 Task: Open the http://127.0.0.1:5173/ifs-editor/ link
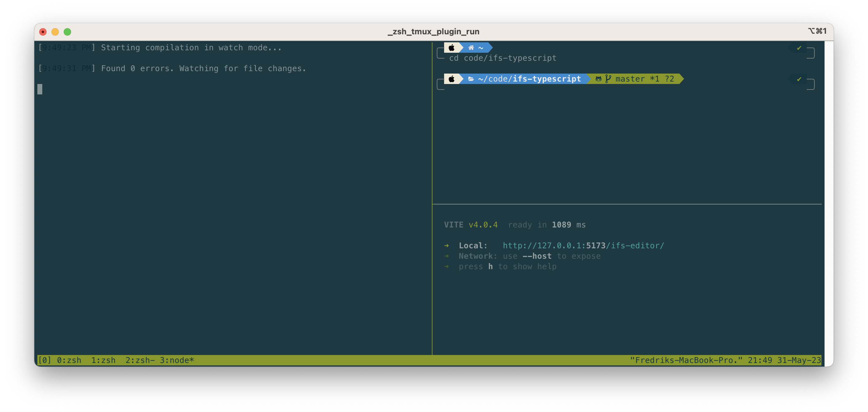[583, 246]
